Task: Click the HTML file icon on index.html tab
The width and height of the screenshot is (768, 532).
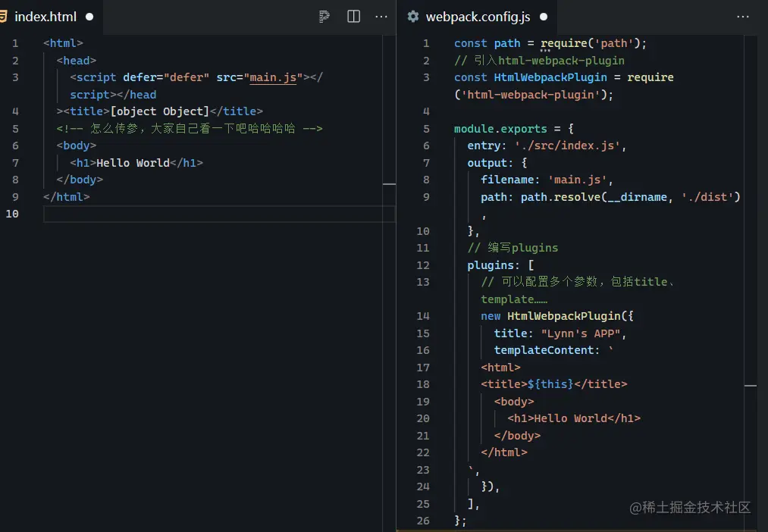Action: tap(3, 17)
